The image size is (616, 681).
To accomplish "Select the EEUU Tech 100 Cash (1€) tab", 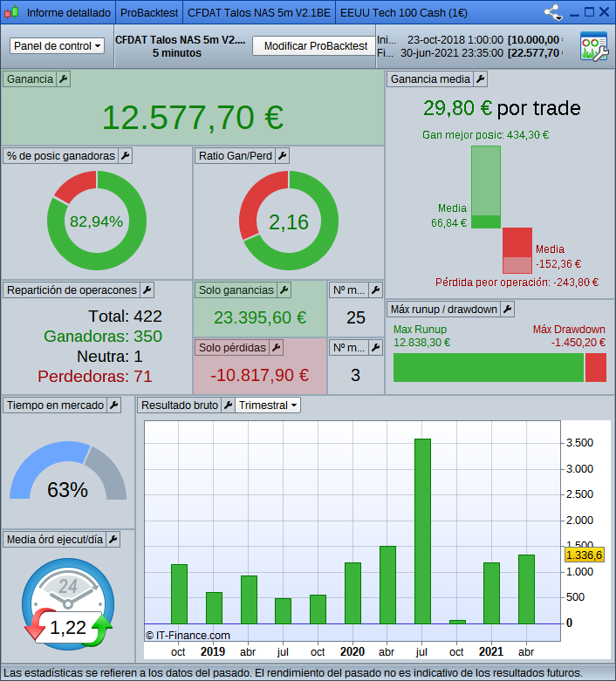I will (x=404, y=12).
